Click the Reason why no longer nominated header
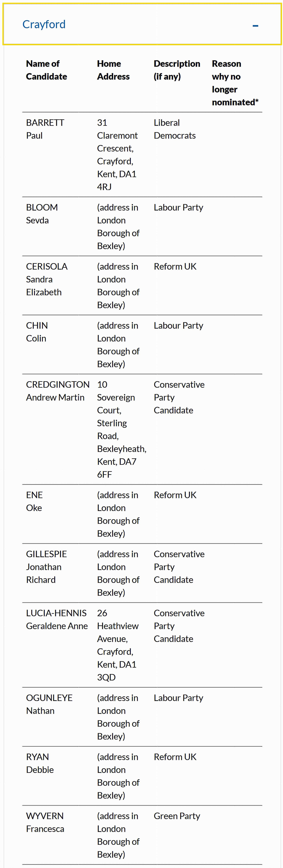Screen dimensions: 283x868 click(x=235, y=83)
